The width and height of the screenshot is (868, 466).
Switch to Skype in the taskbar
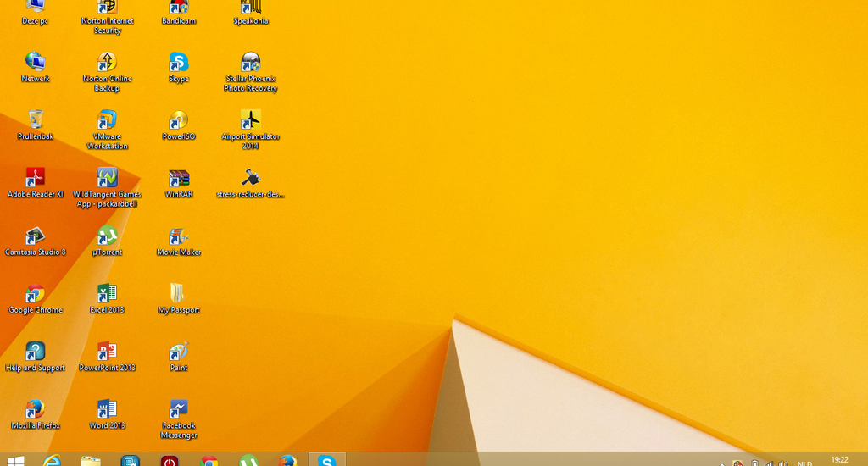click(x=326, y=460)
